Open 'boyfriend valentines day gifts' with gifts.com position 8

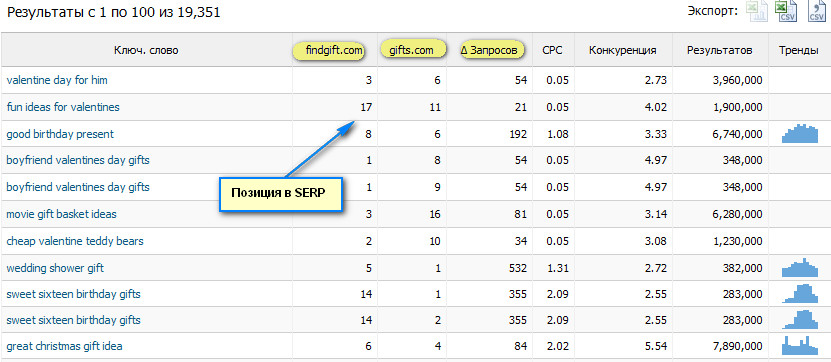tap(78, 160)
